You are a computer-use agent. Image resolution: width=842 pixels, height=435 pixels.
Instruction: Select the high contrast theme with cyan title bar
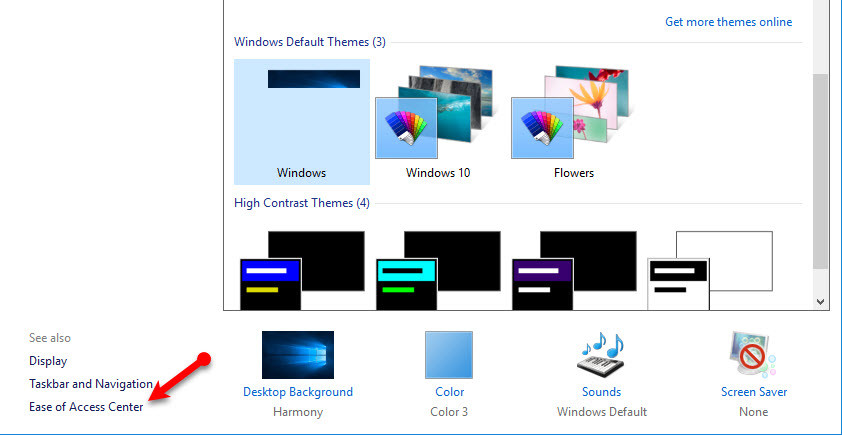tap(438, 271)
